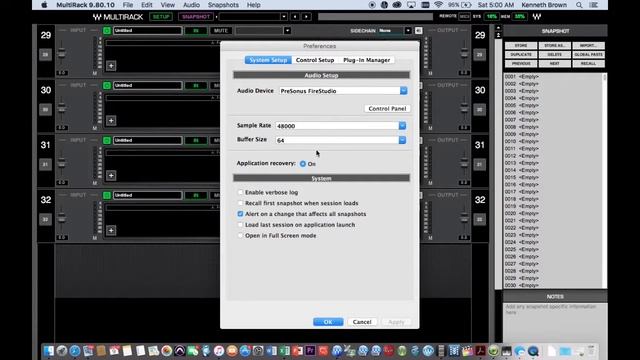This screenshot has height=360, width=640.
Task: Click the add plug-in plus icon on rack 30
Action: [x=111, y=120]
